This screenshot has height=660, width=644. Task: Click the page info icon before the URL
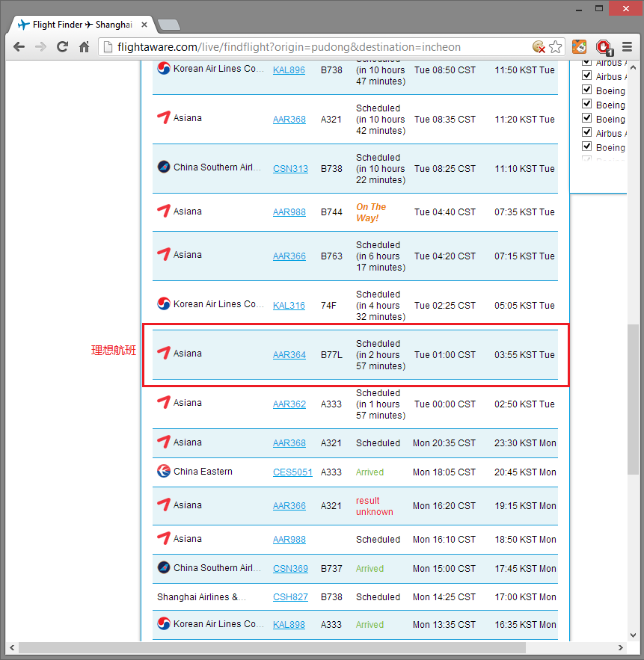click(x=108, y=47)
